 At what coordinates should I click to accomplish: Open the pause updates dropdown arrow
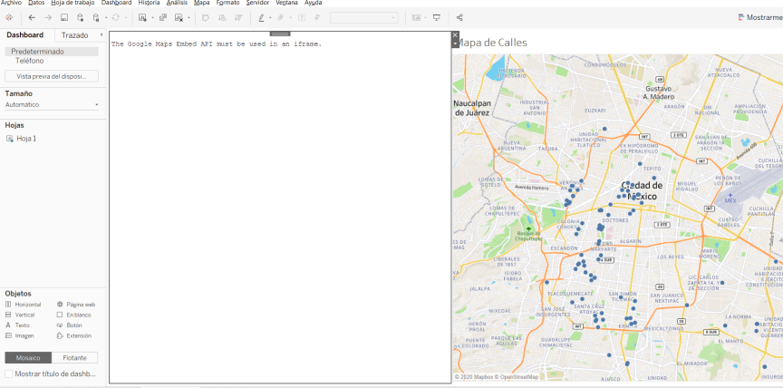click(x=106, y=18)
